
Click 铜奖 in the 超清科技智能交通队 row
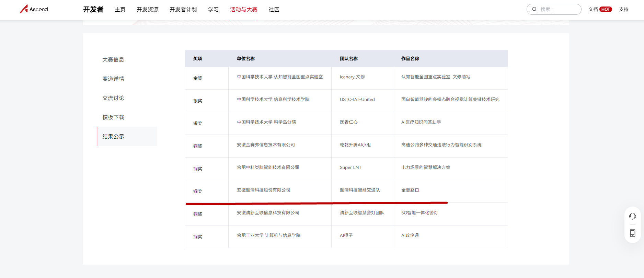(x=198, y=192)
